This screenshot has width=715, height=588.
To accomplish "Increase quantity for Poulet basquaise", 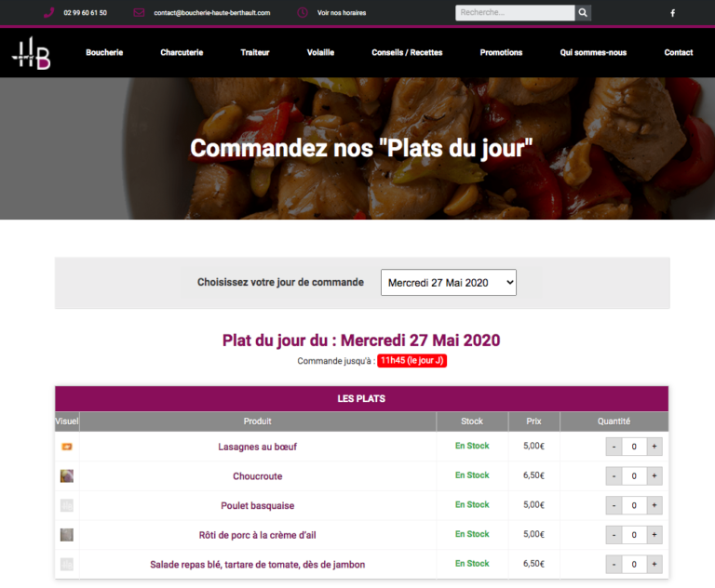I will pos(654,505).
